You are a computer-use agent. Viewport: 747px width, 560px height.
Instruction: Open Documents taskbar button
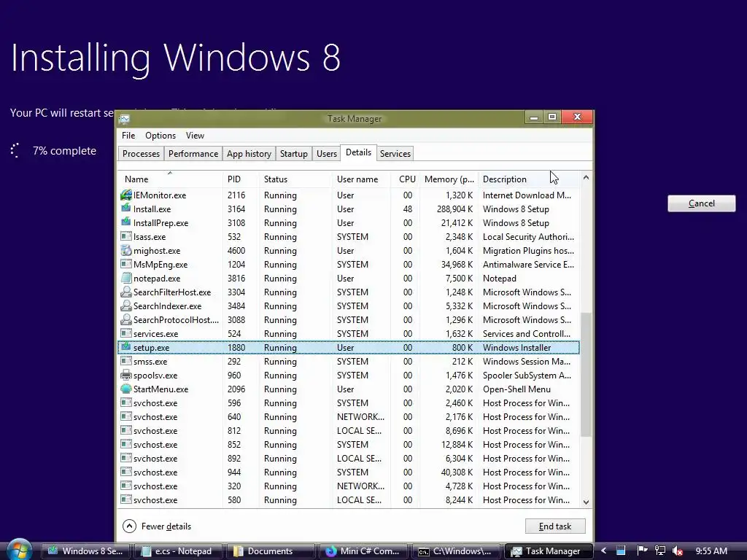click(271, 551)
